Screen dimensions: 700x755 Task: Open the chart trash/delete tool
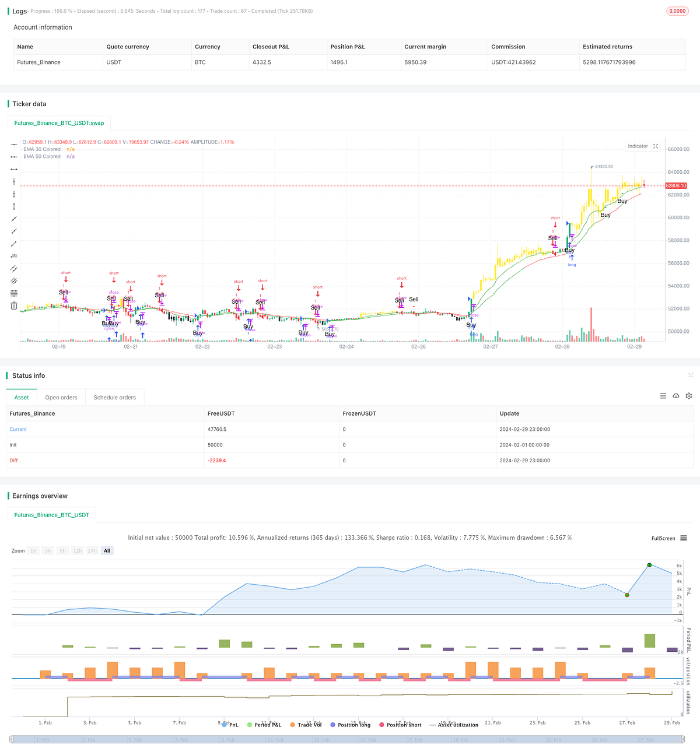[13, 305]
